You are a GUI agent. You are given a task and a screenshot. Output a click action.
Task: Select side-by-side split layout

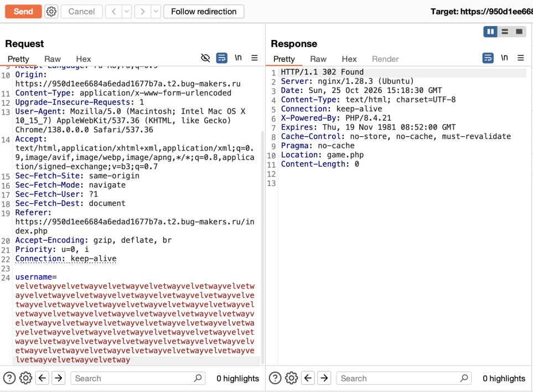(x=490, y=32)
